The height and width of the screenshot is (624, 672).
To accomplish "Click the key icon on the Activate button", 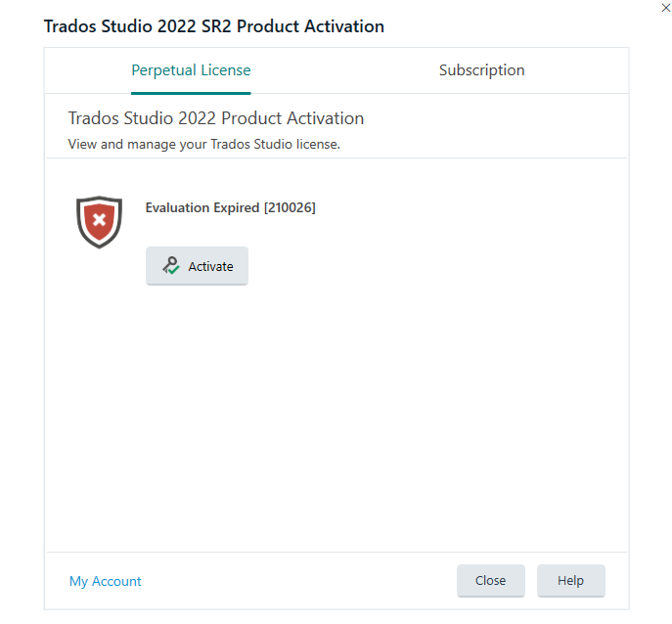I will click(x=170, y=265).
